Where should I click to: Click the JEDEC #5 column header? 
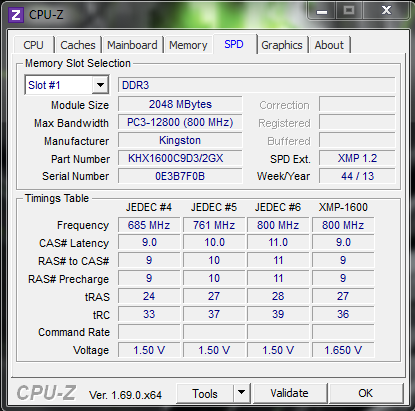pyautogui.click(x=214, y=207)
